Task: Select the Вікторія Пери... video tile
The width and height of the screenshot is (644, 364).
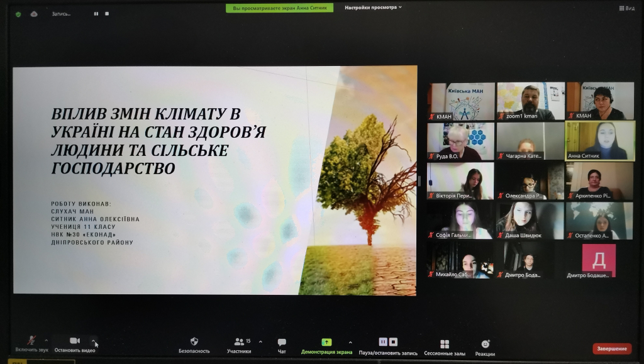Action: coord(460,181)
